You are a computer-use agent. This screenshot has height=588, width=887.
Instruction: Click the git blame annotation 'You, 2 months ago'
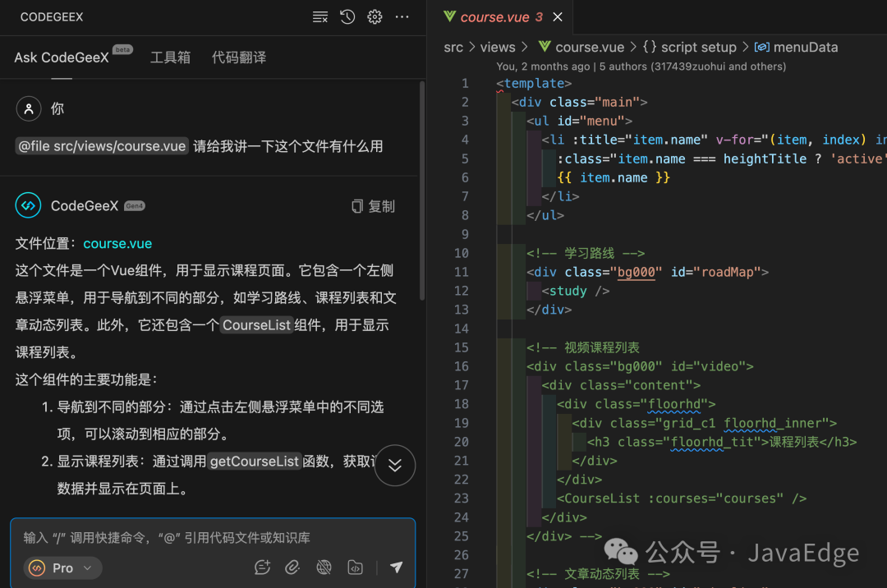coord(543,67)
